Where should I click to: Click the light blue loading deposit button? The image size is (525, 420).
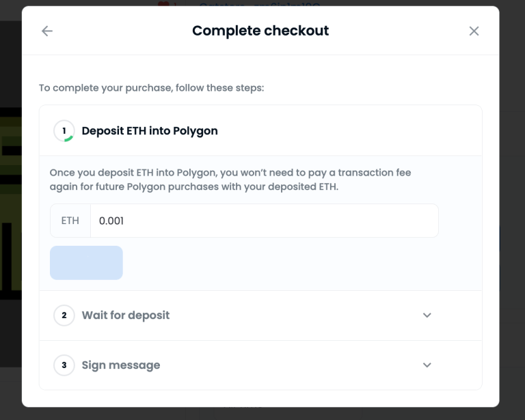click(86, 263)
